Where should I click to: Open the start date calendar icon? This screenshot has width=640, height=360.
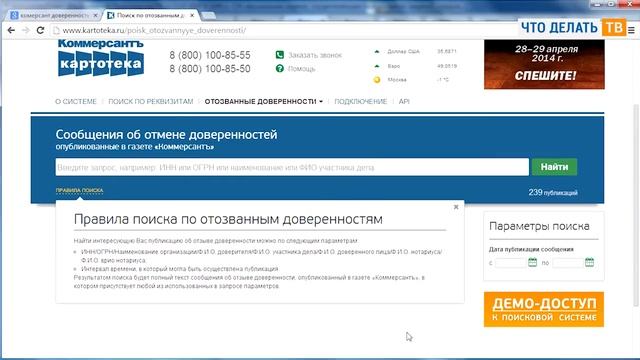[x=532, y=262]
